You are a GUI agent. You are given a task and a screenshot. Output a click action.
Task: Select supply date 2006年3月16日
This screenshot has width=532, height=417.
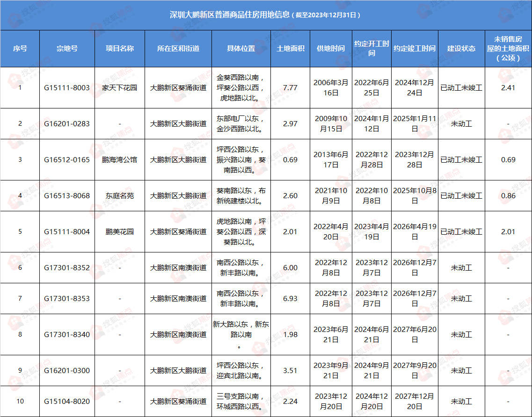(x=331, y=88)
